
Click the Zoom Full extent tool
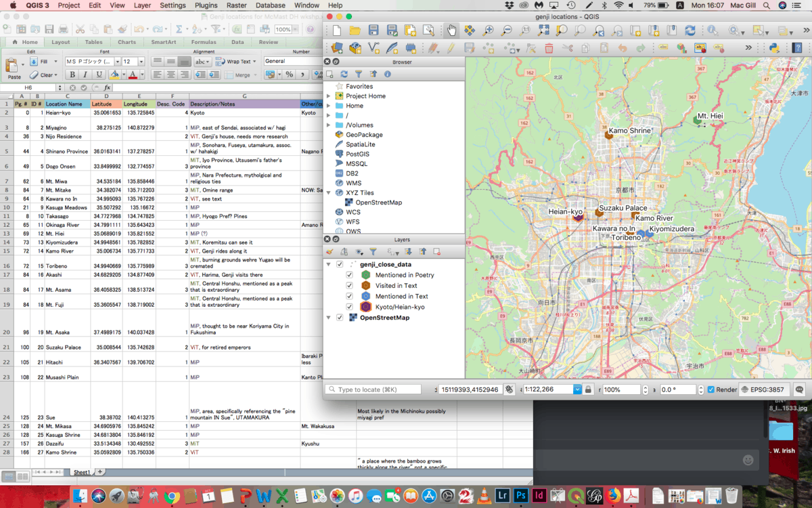click(x=543, y=30)
